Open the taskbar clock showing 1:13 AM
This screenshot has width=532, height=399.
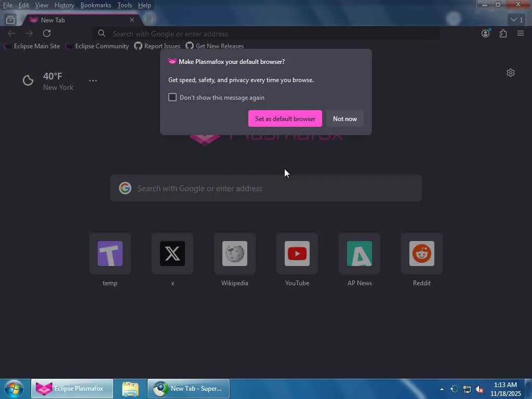click(506, 389)
